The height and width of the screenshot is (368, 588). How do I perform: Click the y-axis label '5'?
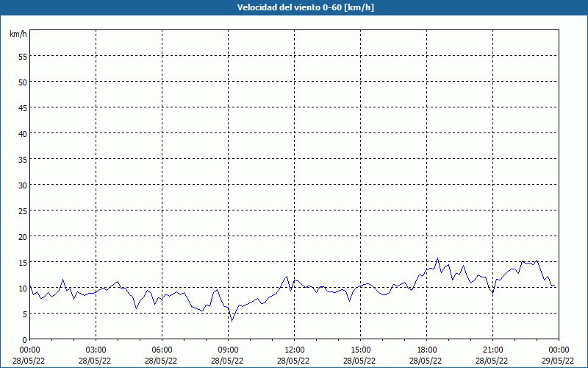[x=25, y=314]
